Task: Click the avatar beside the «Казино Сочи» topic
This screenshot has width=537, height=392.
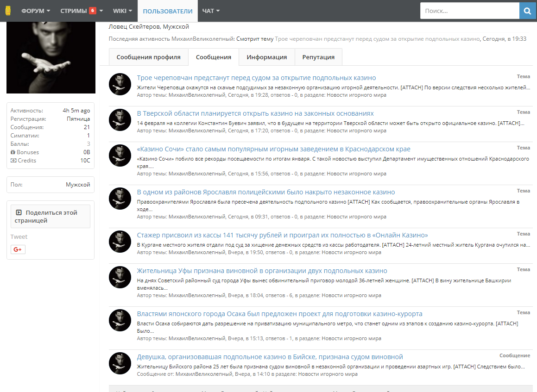Action: click(120, 156)
